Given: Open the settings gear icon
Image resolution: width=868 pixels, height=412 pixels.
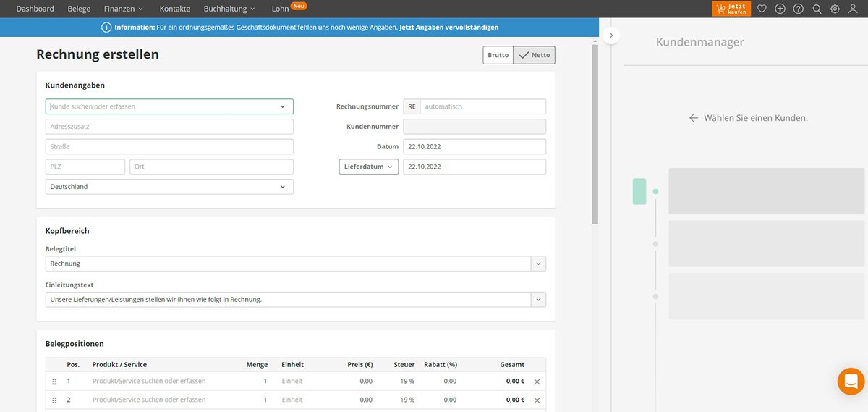Looking at the screenshot, I should point(835,9).
